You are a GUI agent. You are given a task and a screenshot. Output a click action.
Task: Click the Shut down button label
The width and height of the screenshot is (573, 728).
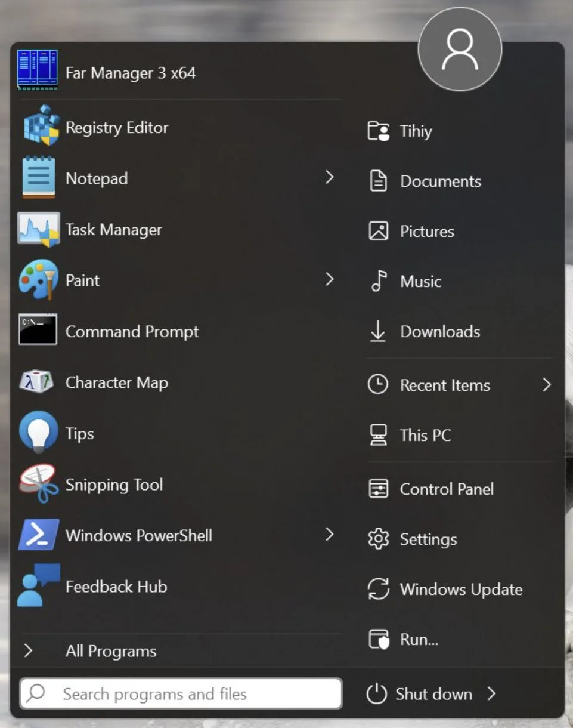click(x=433, y=694)
